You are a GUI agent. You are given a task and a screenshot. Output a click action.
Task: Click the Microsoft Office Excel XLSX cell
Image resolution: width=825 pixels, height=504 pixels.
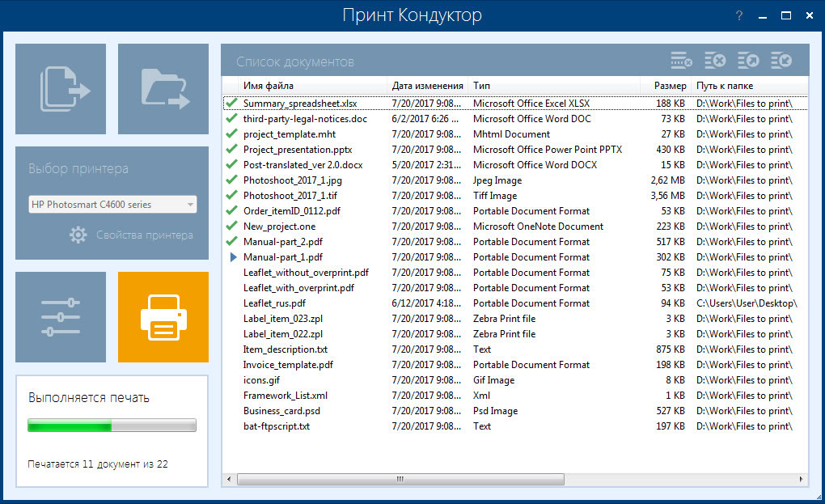tap(531, 103)
